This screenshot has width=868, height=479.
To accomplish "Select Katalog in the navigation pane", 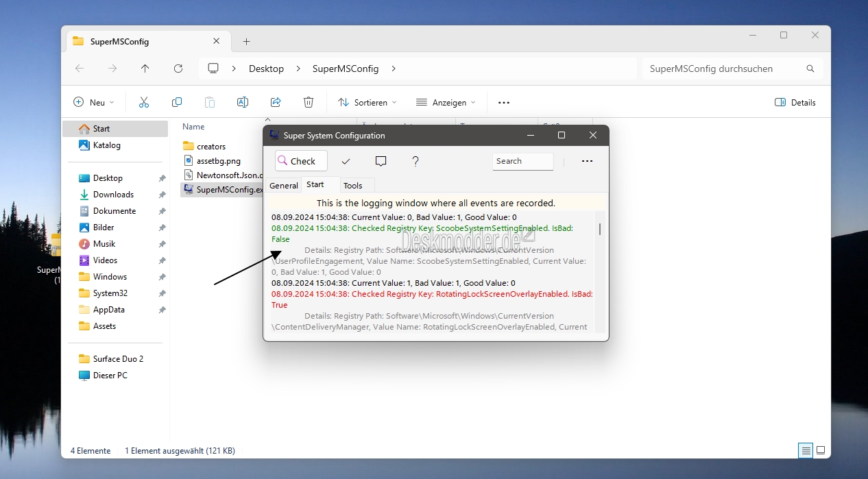I will (115, 145).
